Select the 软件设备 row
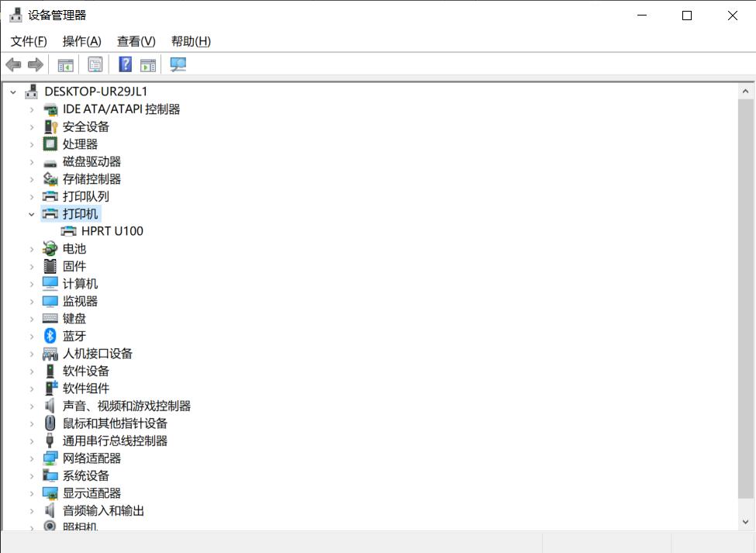 pos(86,372)
